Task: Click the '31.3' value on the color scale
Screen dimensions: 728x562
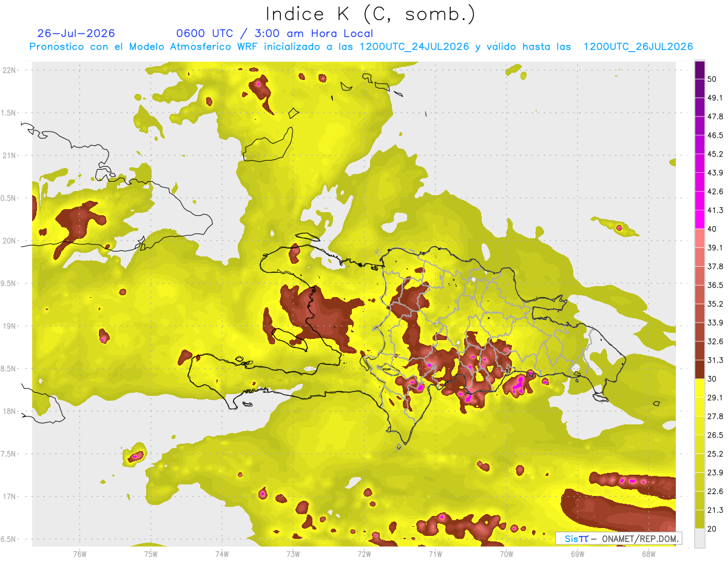Action: point(715,361)
